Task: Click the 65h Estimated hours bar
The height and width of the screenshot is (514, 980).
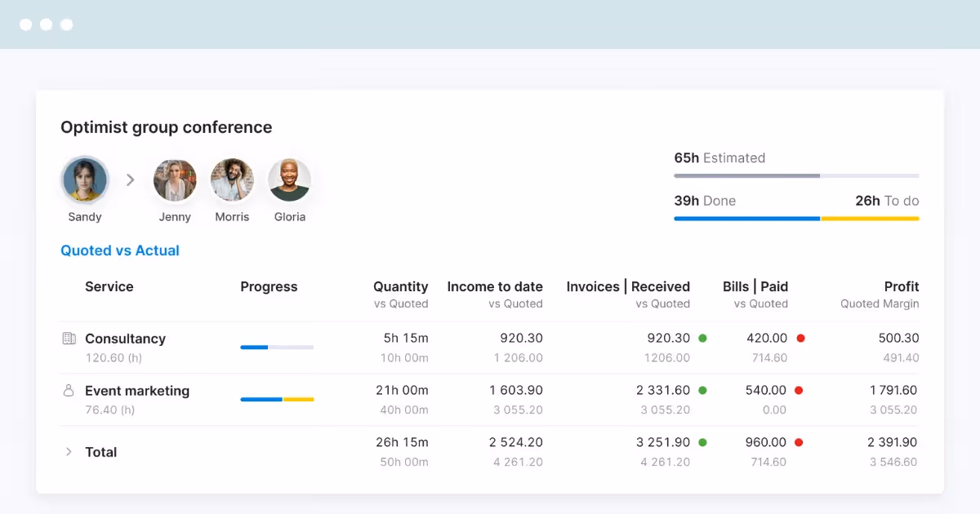Action: tap(796, 175)
